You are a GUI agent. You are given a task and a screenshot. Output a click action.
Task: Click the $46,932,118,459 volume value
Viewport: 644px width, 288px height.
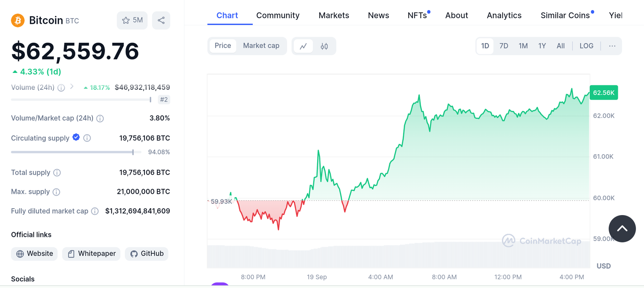pyautogui.click(x=142, y=87)
